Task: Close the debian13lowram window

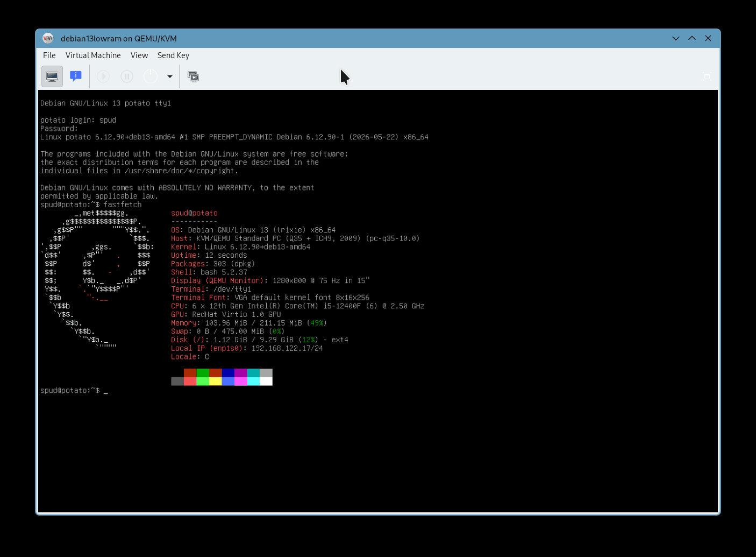Action: pyautogui.click(x=708, y=38)
